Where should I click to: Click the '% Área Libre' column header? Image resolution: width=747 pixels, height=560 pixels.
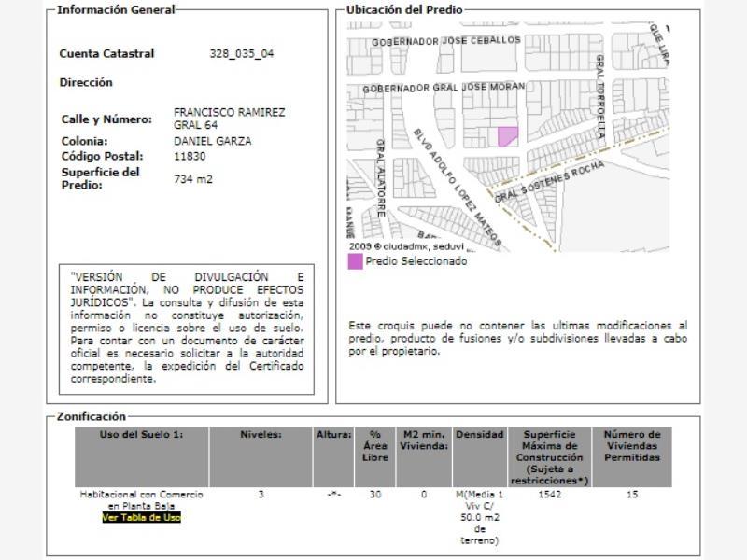(375, 457)
